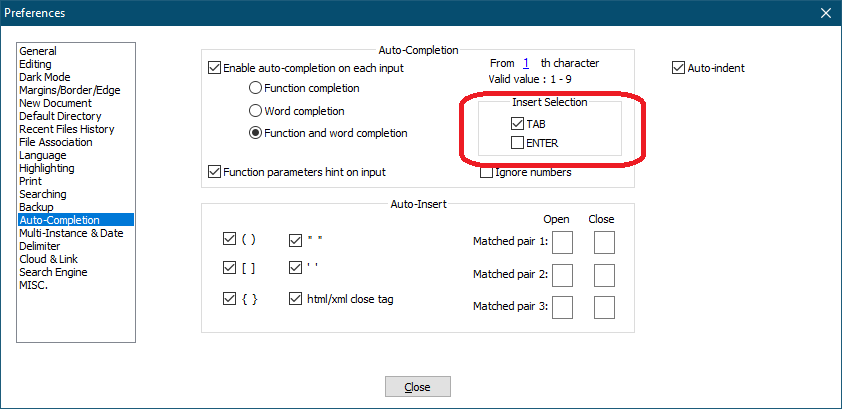Open the Backup settings page
This screenshot has width=842, height=409.
(36, 207)
